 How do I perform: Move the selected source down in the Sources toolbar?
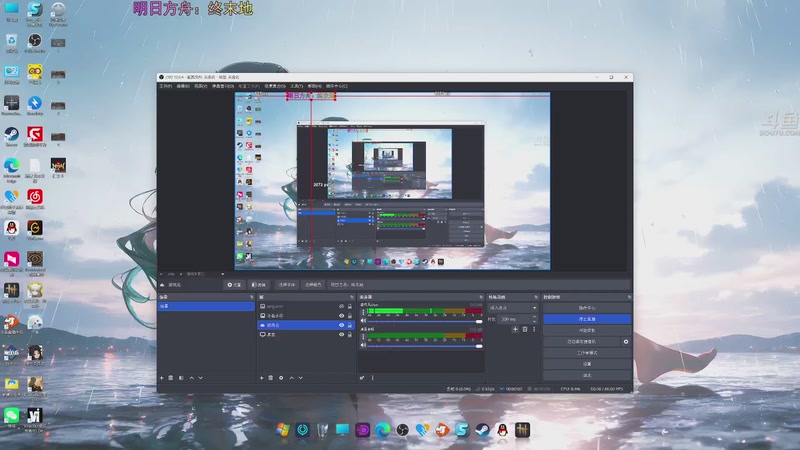[301, 378]
